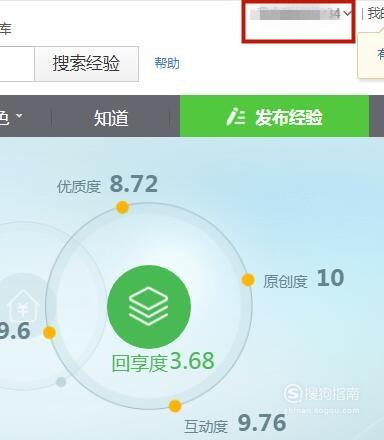The image size is (384, 440).
Task: Expand the nav dropdown arrow left of 知道
Action: (20, 116)
